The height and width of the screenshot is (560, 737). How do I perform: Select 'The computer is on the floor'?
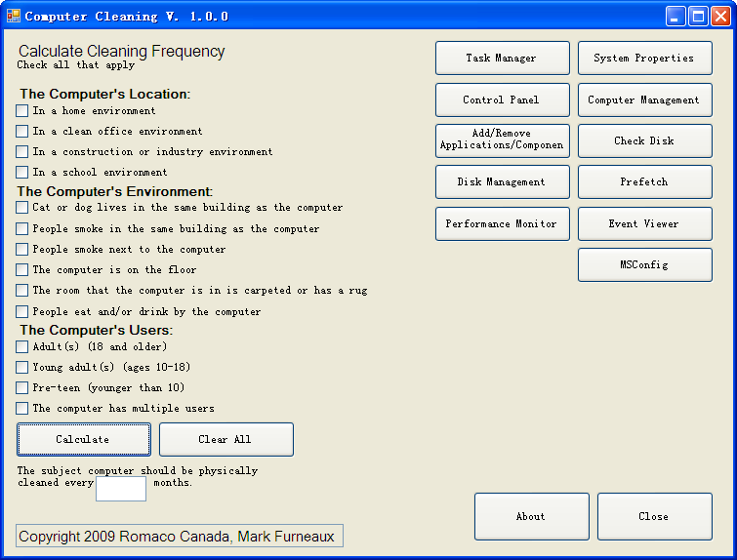click(22, 270)
